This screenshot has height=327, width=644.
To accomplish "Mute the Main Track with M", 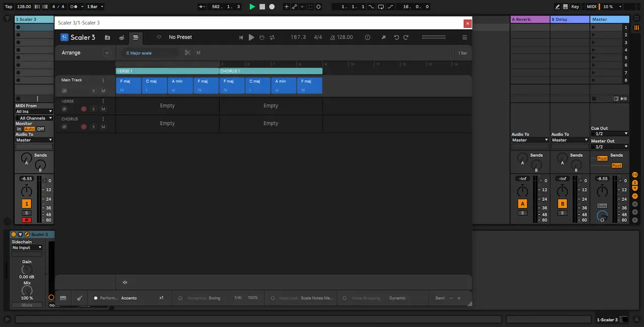I will click(x=103, y=91).
